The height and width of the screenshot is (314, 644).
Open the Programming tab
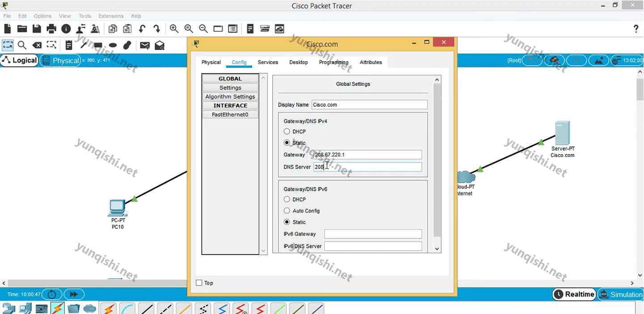click(x=334, y=62)
